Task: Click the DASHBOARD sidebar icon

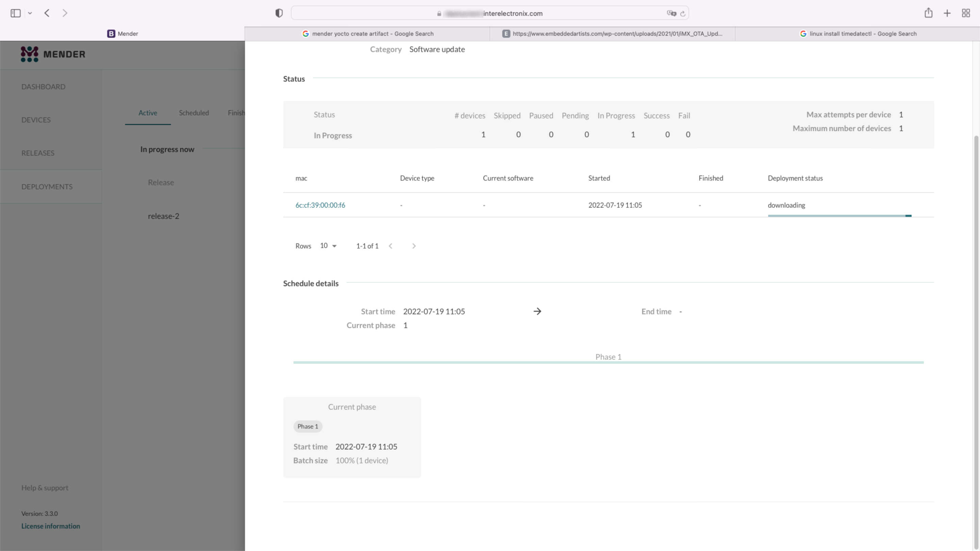Action: click(43, 86)
